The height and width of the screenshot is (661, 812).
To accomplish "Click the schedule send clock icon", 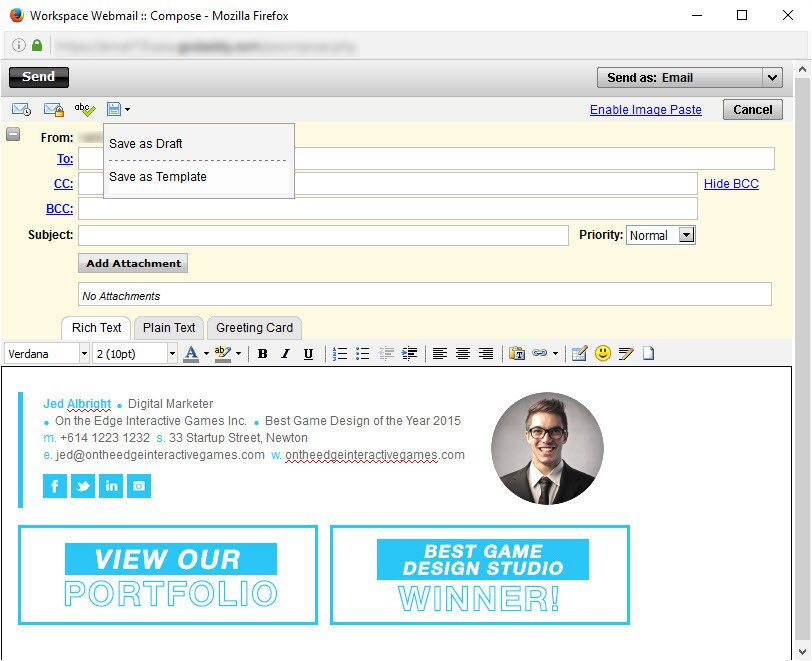I will pos(21,109).
